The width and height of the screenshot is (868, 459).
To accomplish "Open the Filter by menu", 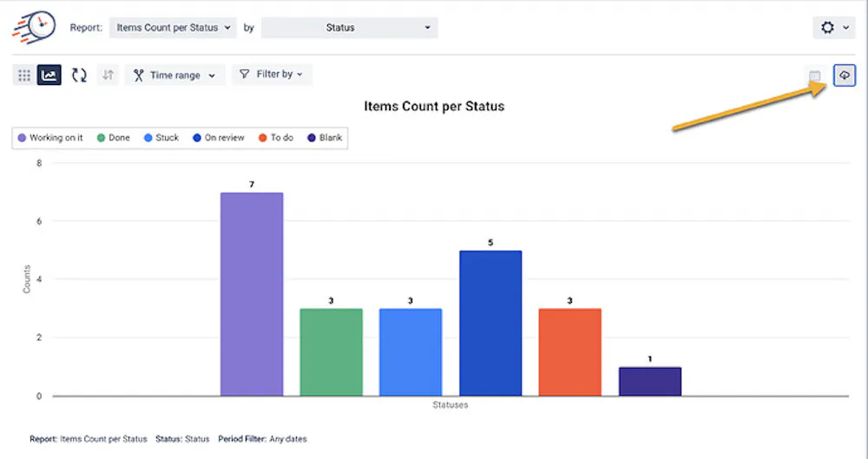I will click(272, 75).
